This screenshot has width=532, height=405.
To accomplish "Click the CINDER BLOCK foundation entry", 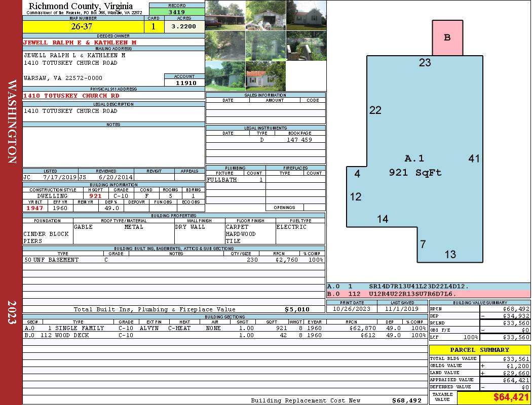I will coord(46,234).
